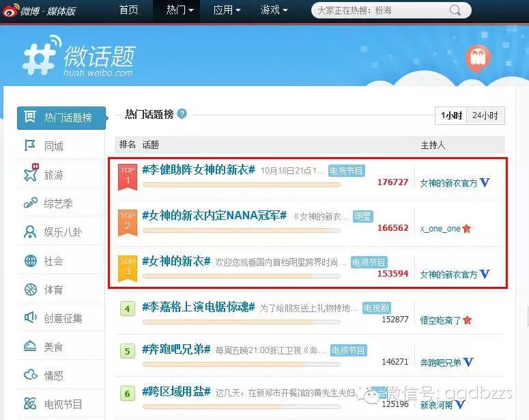Click the 情感 cloud heart icon
Screen dimensions: 529x420
(x=30, y=374)
